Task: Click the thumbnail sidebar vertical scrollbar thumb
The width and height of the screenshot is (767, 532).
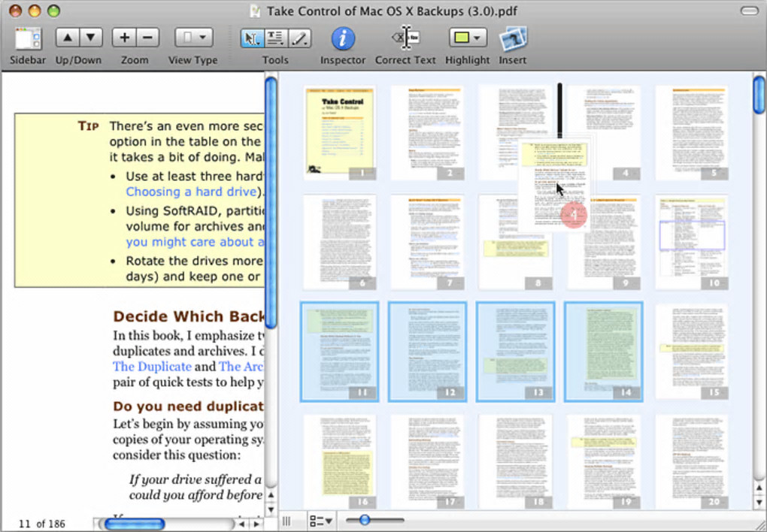Action: click(759, 95)
